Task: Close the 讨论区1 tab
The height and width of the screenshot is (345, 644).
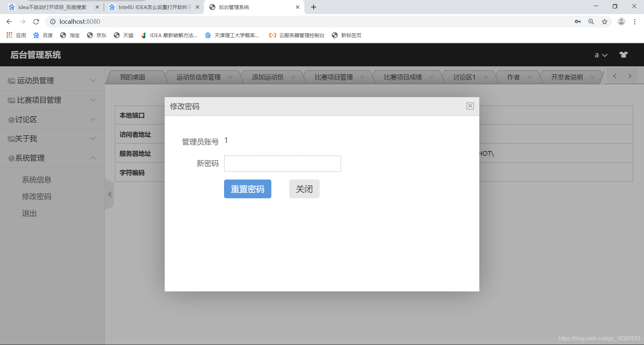Action: pos(486,77)
